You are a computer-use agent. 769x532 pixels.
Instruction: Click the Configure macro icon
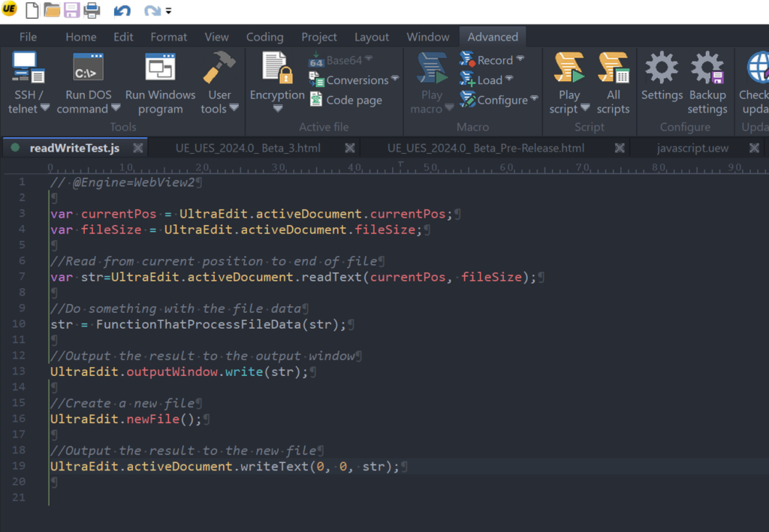tap(467, 99)
